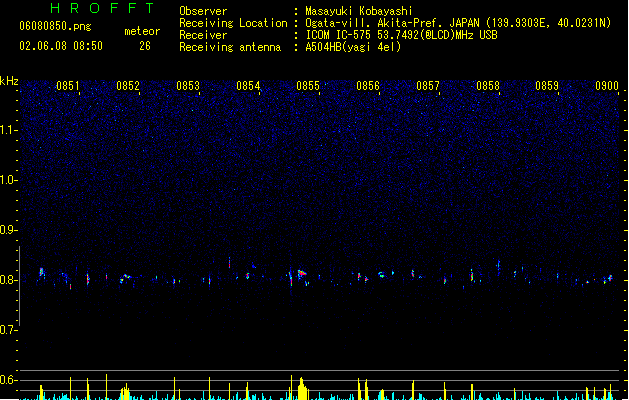Click the 0854 time marker

(248, 85)
